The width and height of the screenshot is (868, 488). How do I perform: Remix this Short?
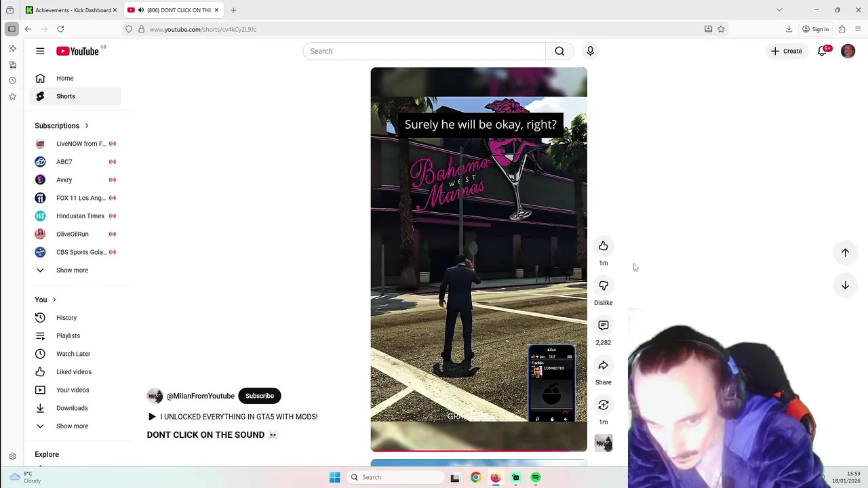(603, 405)
